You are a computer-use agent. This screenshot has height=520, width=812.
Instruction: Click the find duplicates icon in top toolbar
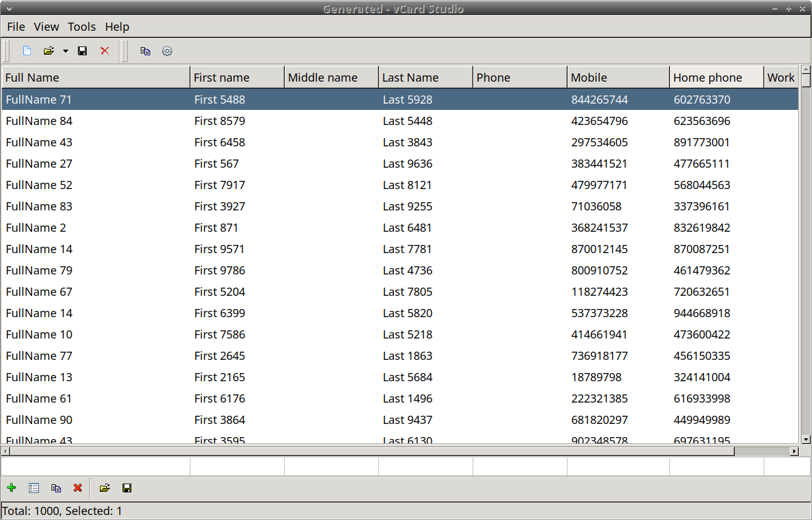click(145, 51)
